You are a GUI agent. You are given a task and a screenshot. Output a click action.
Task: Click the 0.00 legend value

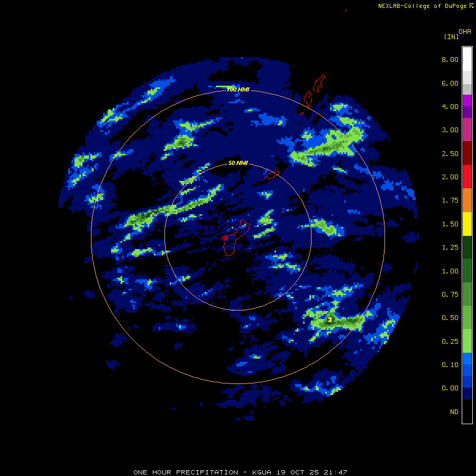(x=450, y=388)
